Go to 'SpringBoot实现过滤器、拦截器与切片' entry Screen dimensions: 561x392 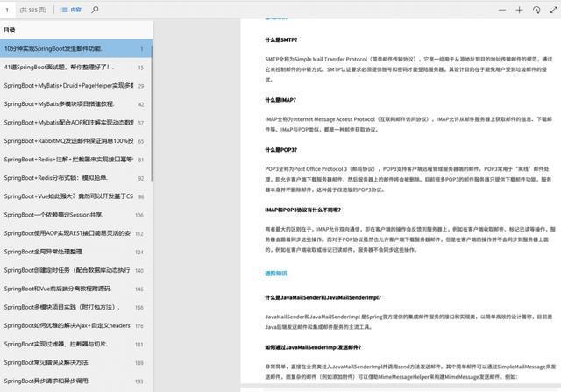coord(76,344)
